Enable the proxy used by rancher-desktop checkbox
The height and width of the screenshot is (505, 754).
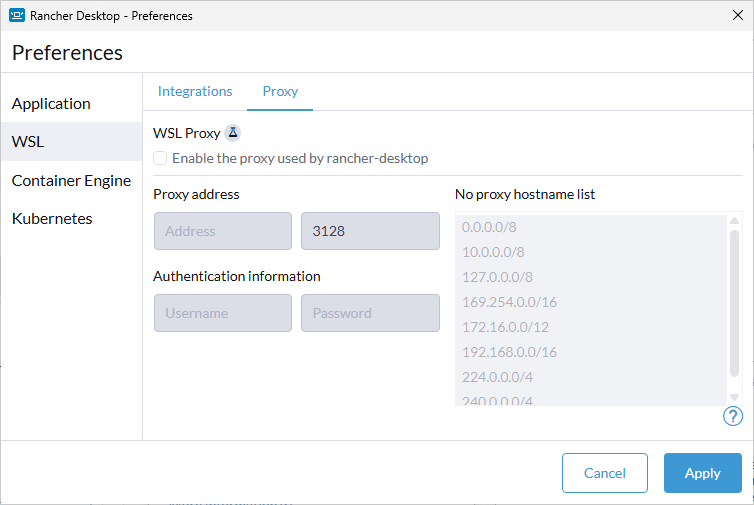tap(160, 158)
